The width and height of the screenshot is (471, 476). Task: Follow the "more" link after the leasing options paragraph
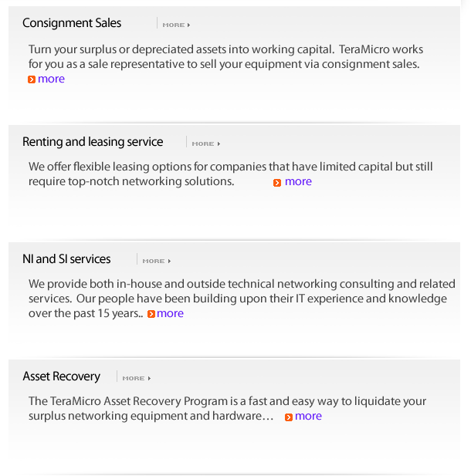pos(298,182)
